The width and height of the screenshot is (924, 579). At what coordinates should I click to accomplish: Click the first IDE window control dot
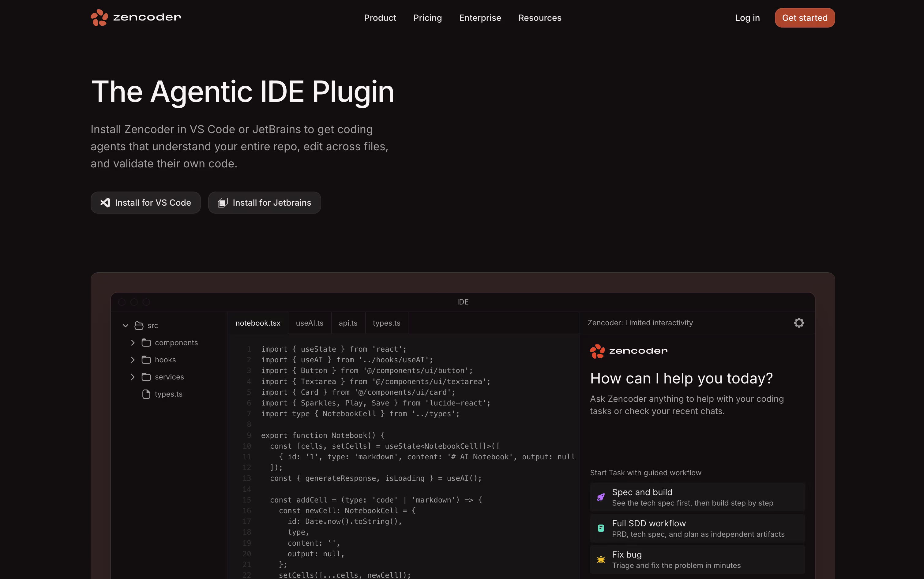(x=122, y=302)
